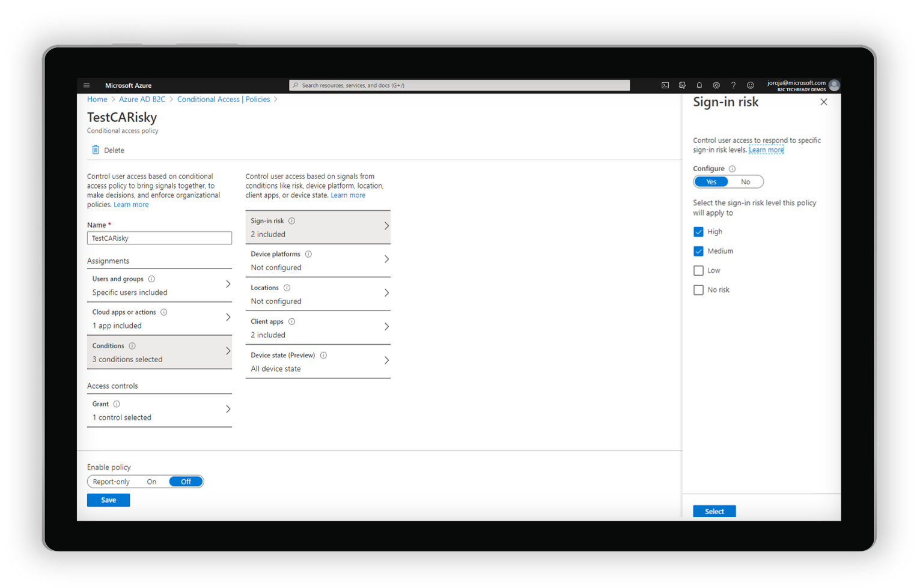Open the Learn more link about sign-in risk

[766, 150]
